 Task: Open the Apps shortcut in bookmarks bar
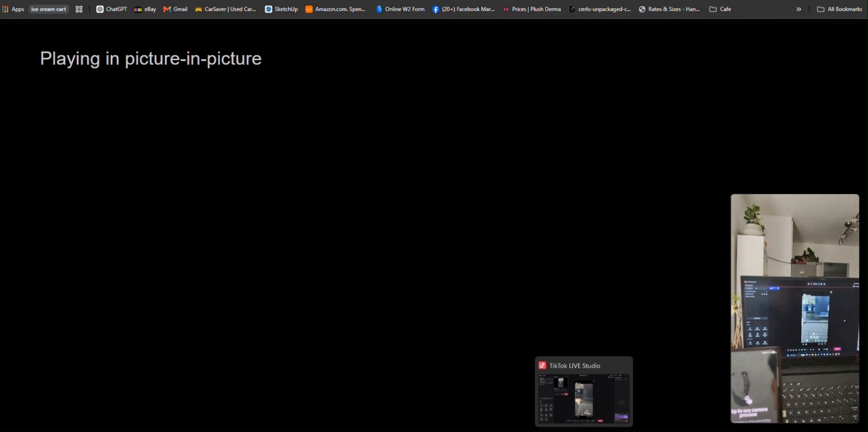point(13,9)
